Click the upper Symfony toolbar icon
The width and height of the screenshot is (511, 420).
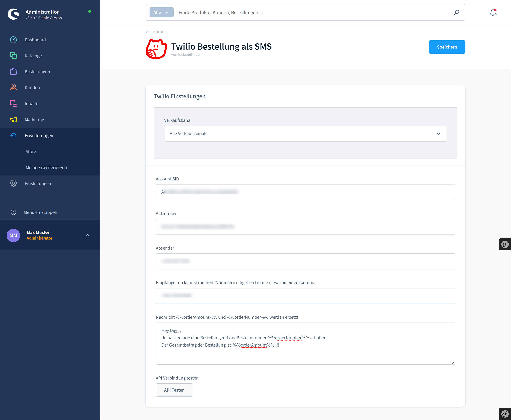click(505, 244)
